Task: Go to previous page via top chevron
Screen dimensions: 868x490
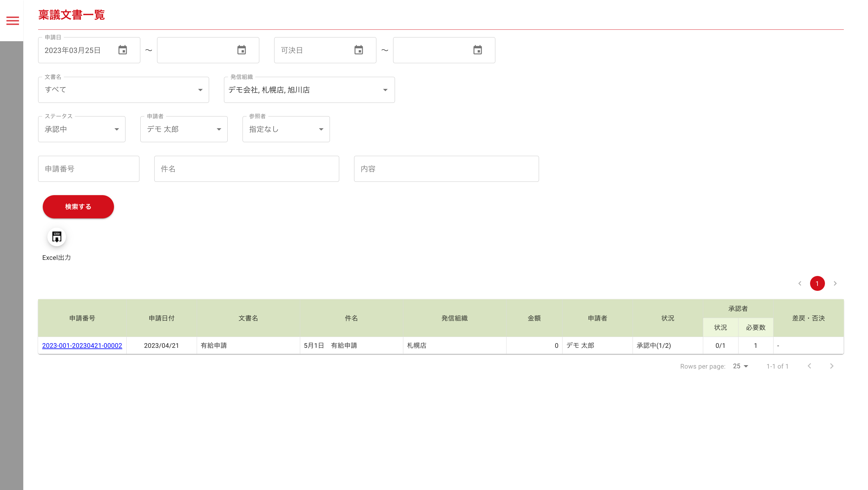Action: click(800, 283)
